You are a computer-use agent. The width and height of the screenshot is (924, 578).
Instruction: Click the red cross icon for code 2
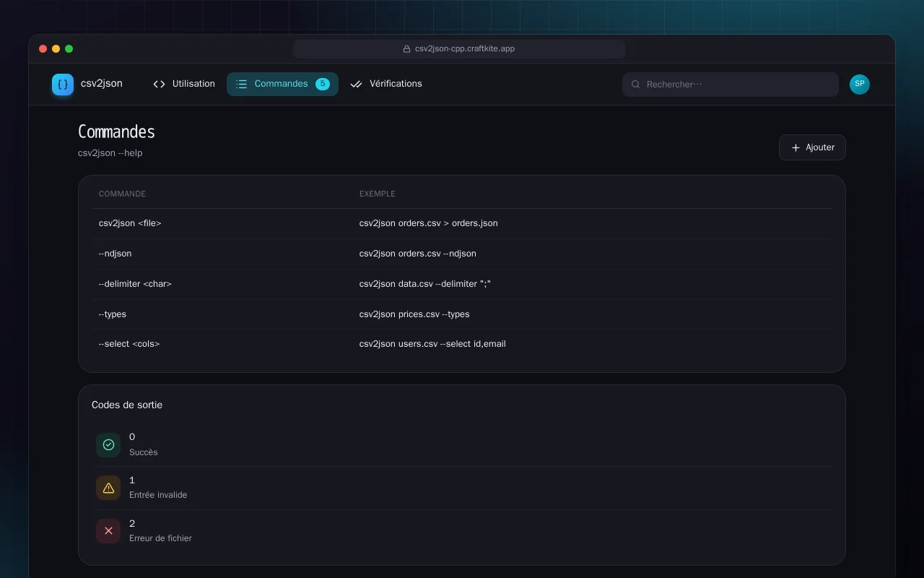[x=108, y=531]
